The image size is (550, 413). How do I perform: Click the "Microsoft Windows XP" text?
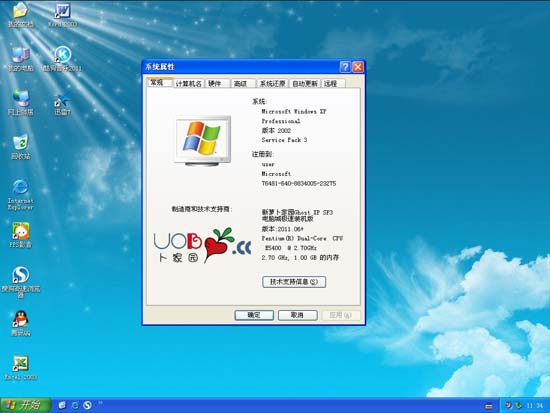pyautogui.click(x=294, y=112)
